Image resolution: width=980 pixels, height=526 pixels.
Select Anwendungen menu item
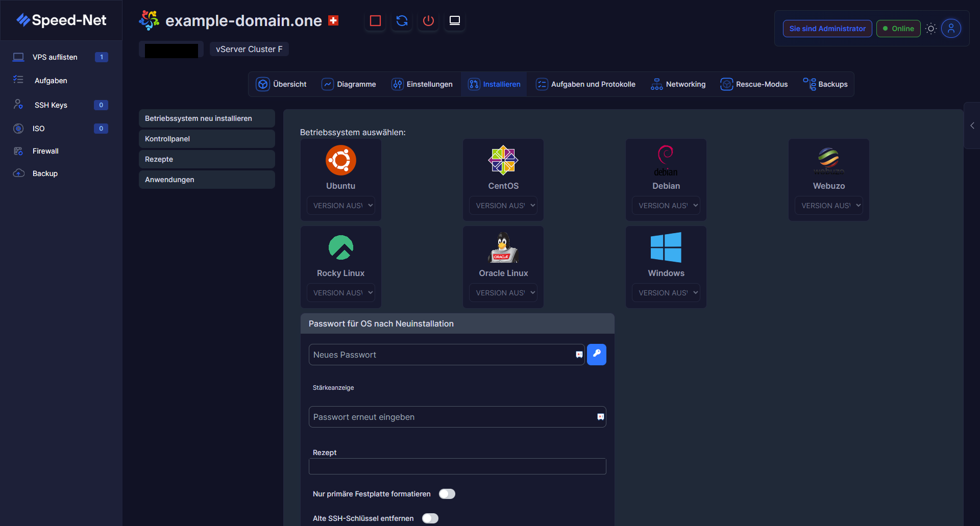pyautogui.click(x=207, y=180)
